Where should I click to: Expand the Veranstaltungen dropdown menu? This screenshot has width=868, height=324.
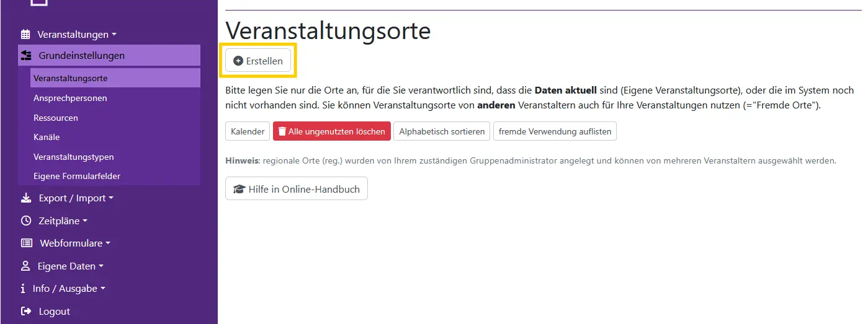coord(76,35)
